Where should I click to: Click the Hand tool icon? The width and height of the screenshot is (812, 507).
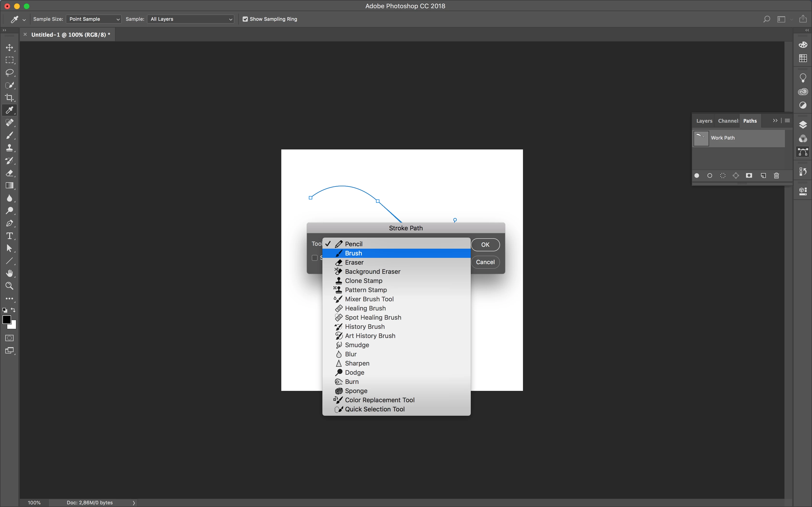pyautogui.click(x=9, y=274)
